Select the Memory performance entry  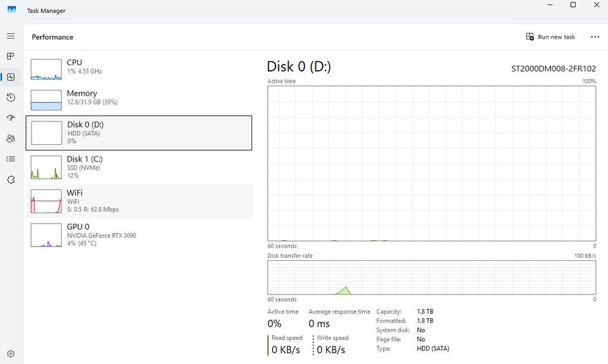click(x=139, y=100)
